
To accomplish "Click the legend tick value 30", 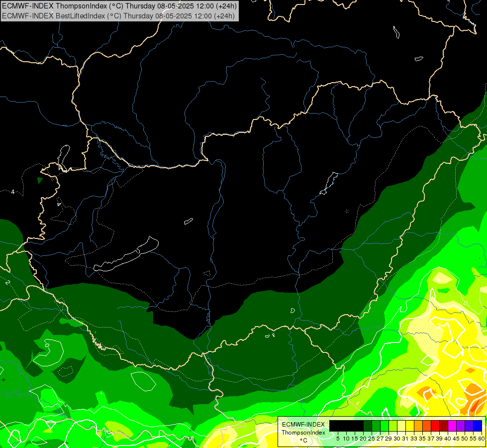I will 397,439.
